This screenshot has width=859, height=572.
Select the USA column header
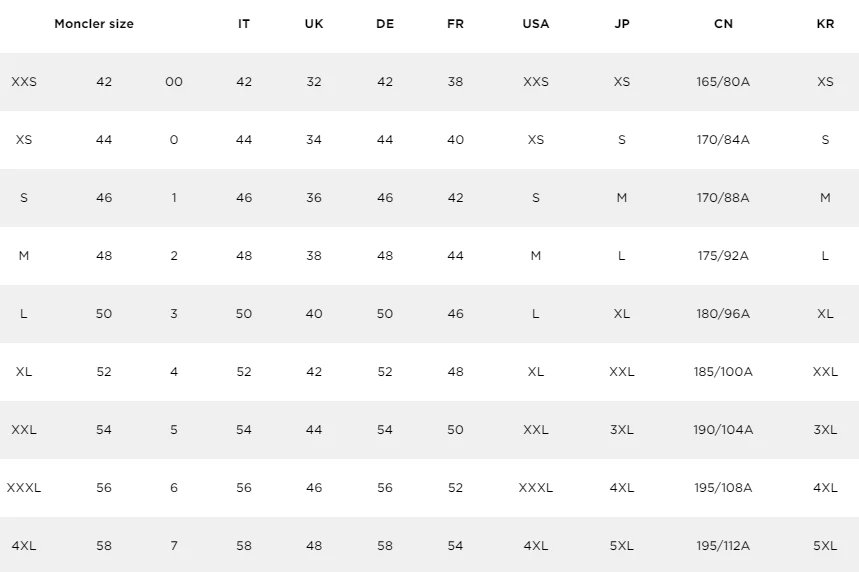point(536,24)
